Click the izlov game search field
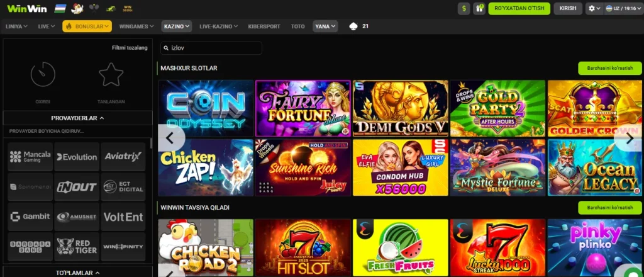Screen dimensions: 644x277 coord(211,48)
